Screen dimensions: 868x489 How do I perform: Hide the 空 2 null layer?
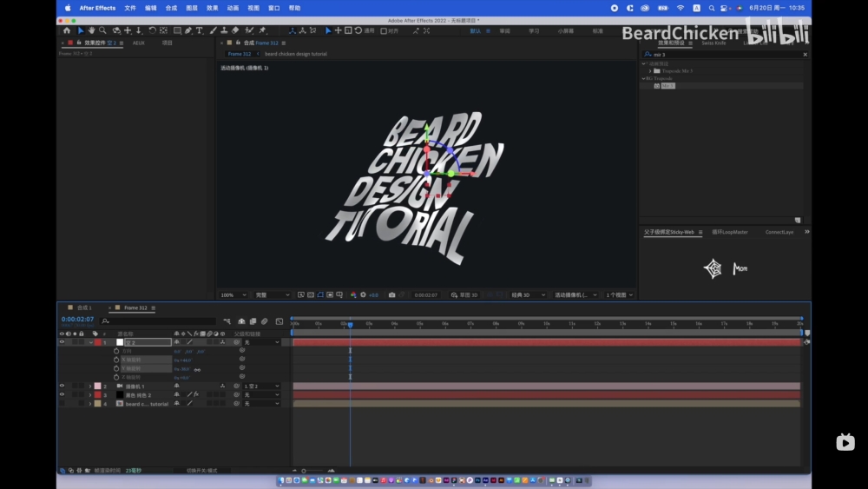click(62, 342)
